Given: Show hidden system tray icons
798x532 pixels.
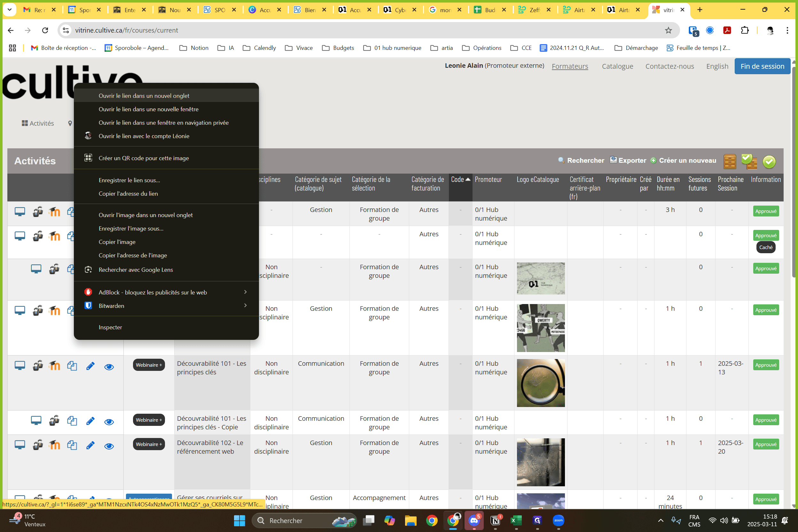Looking at the screenshot, I should point(661,520).
